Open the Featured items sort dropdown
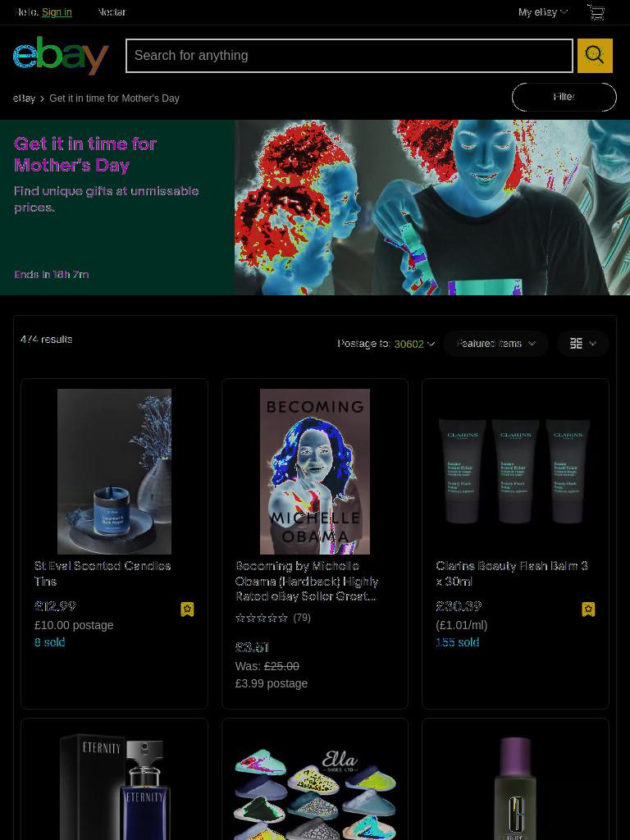Image resolution: width=630 pixels, height=840 pixels. pyautogui.click(x=495, y=344)
